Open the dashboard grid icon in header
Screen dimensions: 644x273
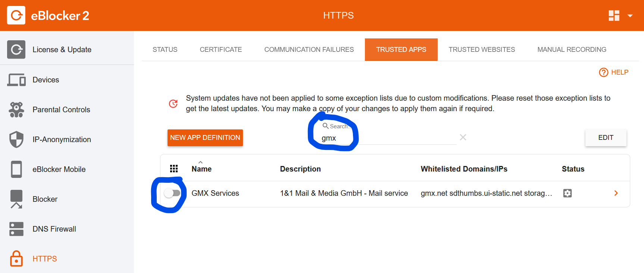click(614, 16)
